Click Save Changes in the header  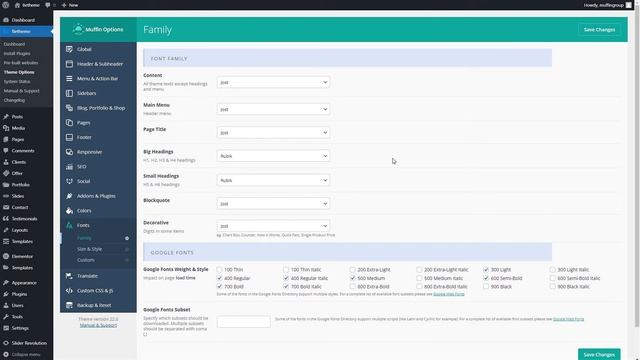(x=599, y=29)
